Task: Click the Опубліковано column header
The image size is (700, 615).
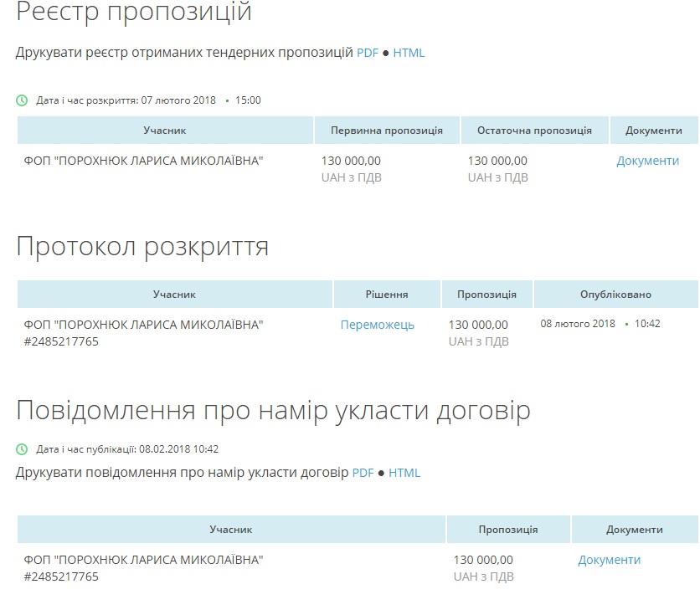Action: (x=615, y=295)
